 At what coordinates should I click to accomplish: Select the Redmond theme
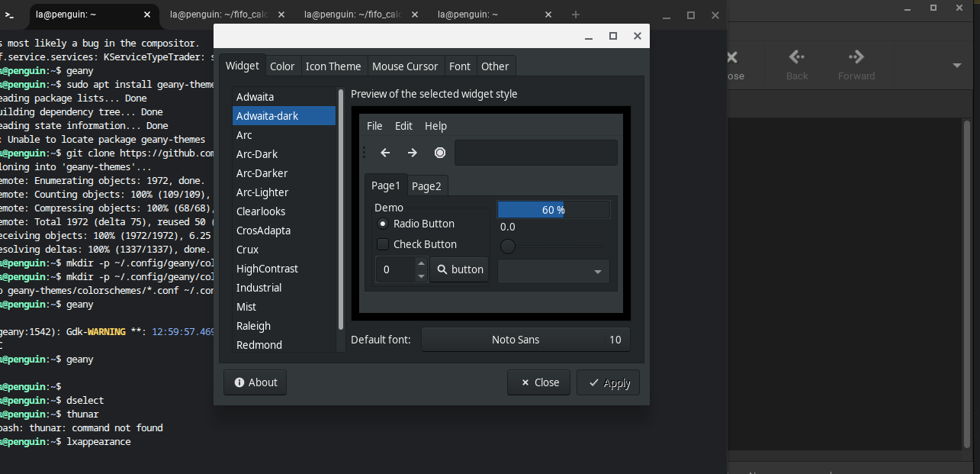[x=284, y=344]
